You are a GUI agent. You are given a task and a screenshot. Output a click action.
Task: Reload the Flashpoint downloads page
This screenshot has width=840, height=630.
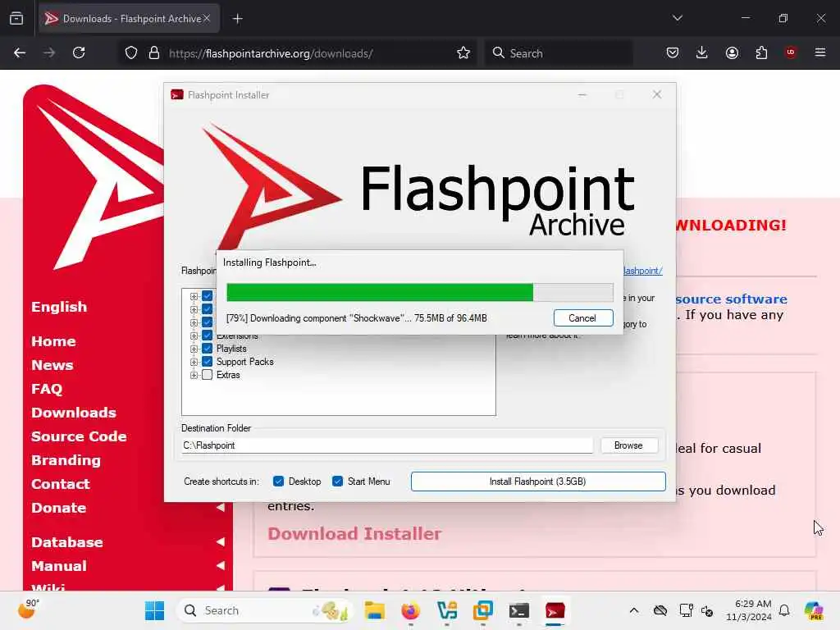[x=79, y=52]
